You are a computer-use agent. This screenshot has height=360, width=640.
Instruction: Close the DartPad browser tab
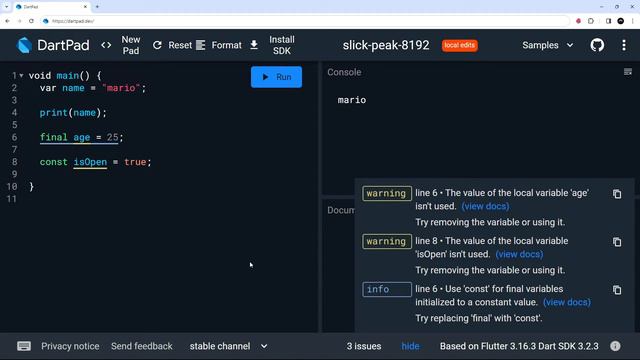pos(85,7)
